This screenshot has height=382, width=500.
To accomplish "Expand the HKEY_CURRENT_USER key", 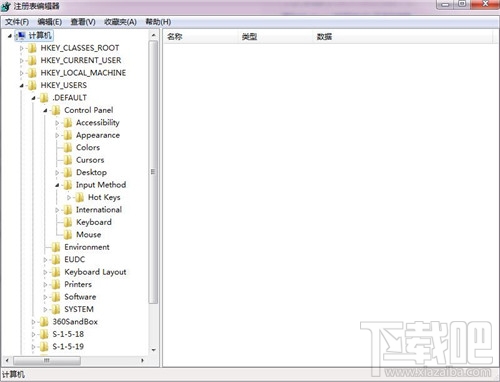I will 22,61.
